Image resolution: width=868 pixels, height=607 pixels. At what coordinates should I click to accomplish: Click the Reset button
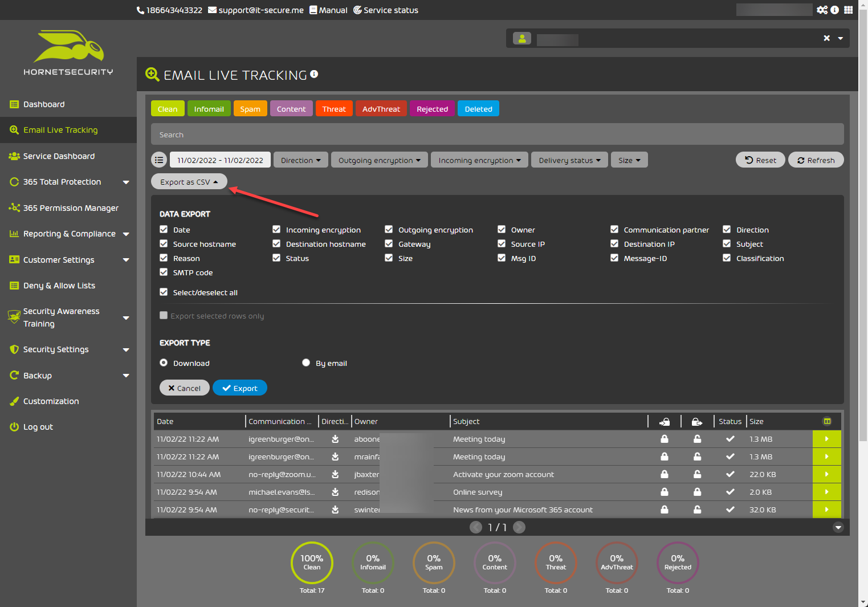coord(760,160)
